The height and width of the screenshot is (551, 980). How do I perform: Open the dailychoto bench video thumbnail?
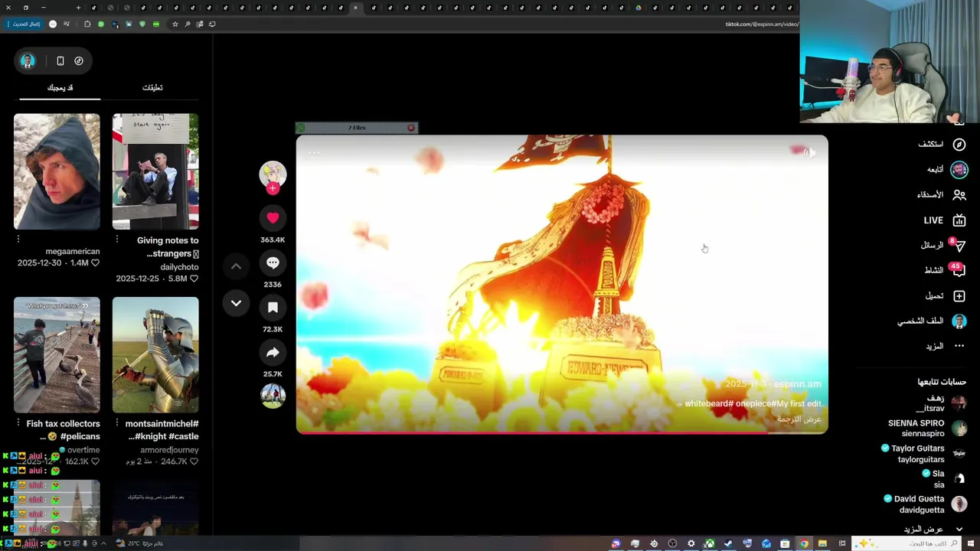[155, 171]
